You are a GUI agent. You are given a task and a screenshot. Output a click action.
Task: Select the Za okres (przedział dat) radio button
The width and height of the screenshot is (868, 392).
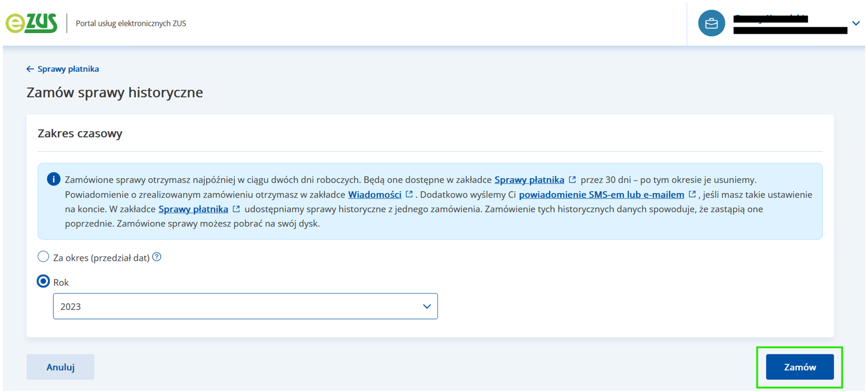pos(43,257)
